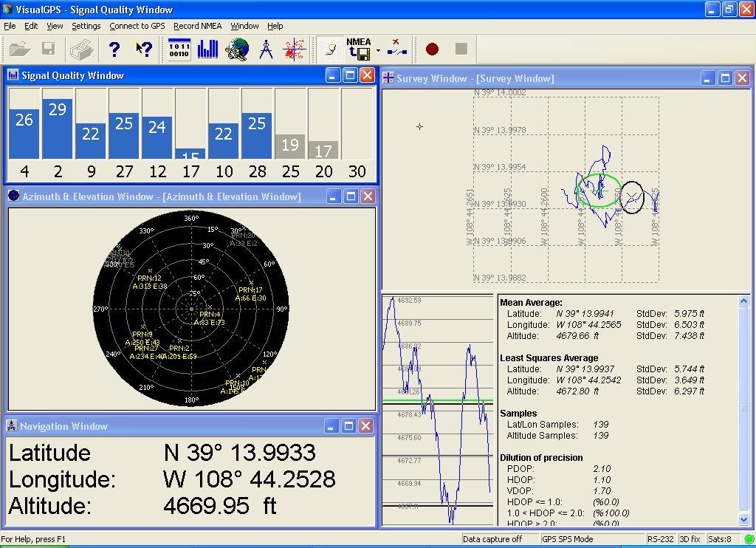Click the green status indicator in status bar
The image size is (756, 548).
(749, 539)
